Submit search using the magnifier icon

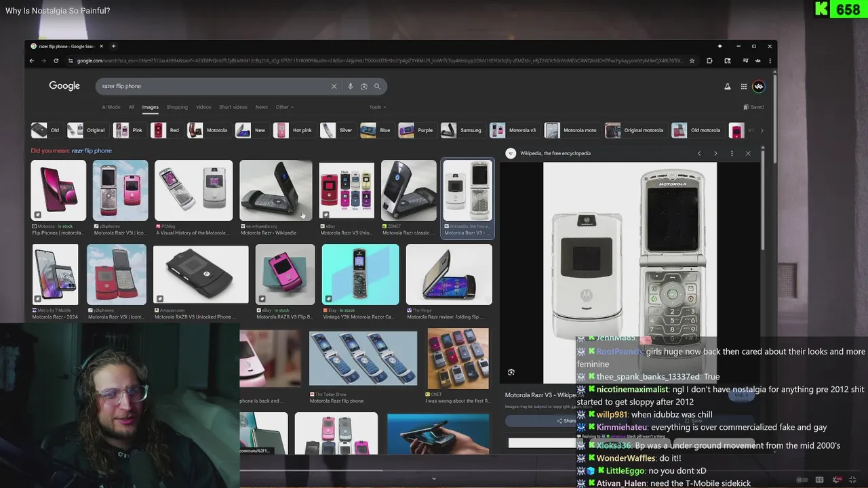(377, 86)
